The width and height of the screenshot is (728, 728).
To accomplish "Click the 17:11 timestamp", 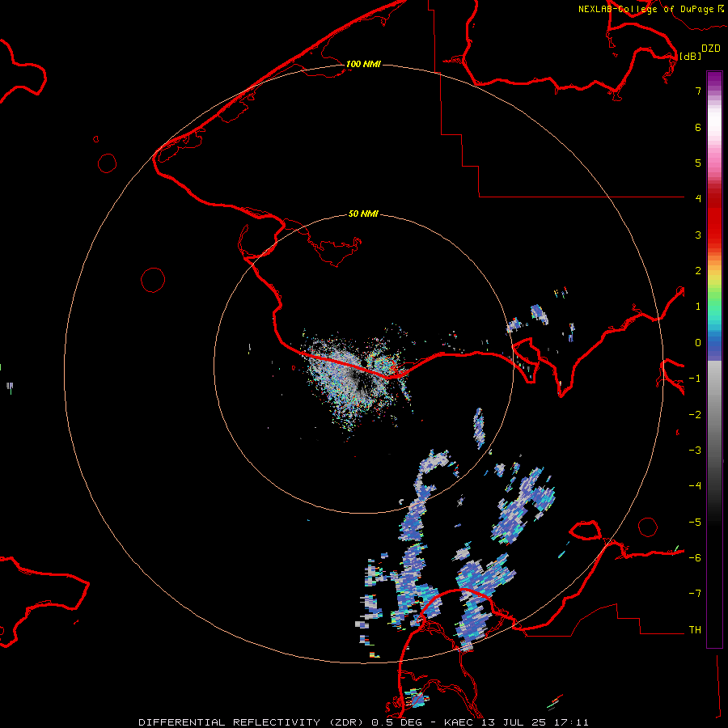I will (572, 722).
